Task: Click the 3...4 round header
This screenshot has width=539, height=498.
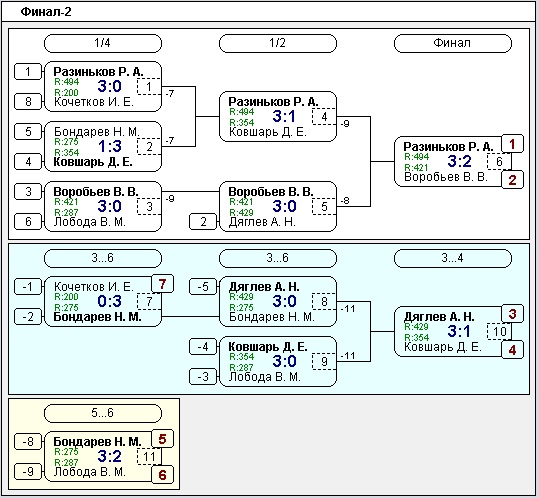Action: point(452,258)
